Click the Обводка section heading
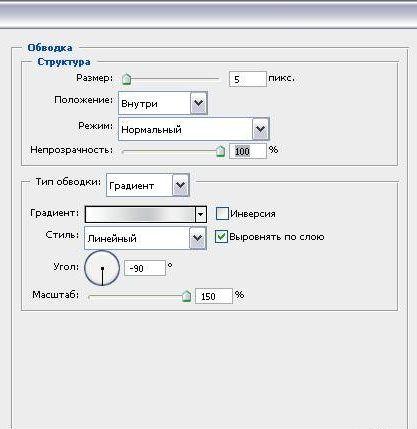The height and width of the screenshot is (429, 417). pos(50,48)
